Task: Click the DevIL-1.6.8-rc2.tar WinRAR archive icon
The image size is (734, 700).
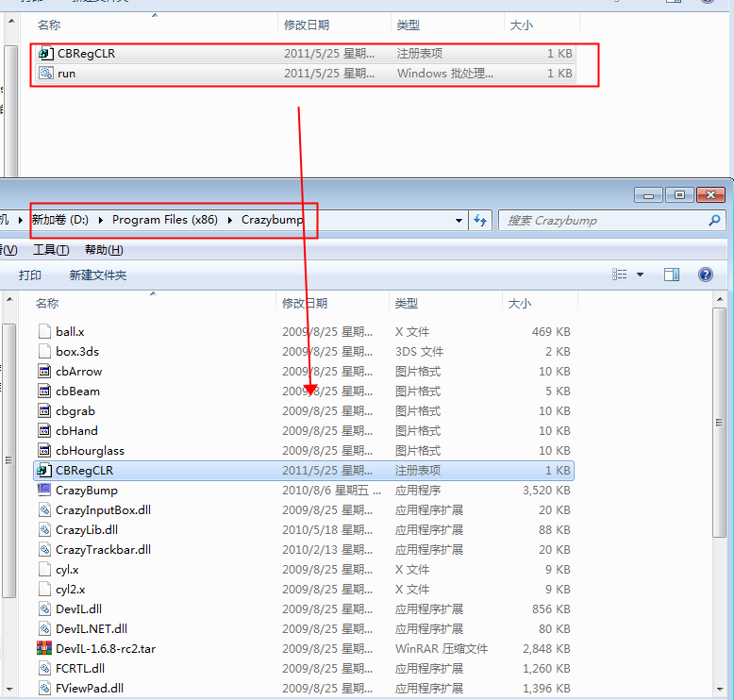Action: point(44,648)
